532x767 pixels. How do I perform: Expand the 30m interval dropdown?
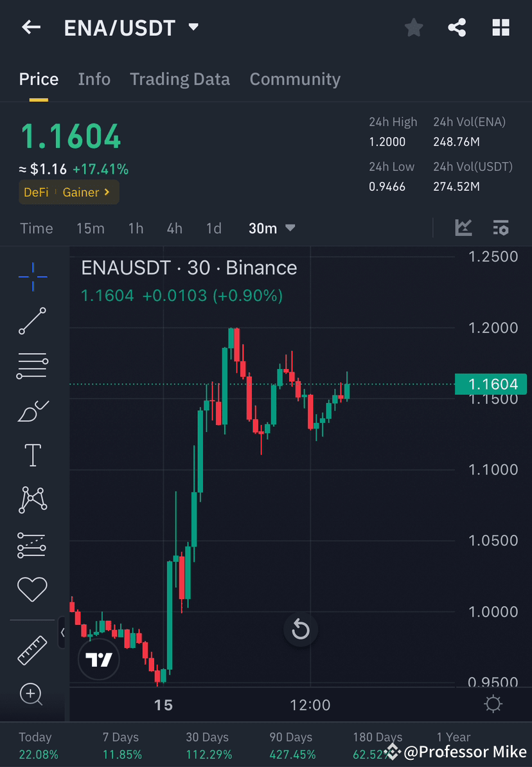272,228
